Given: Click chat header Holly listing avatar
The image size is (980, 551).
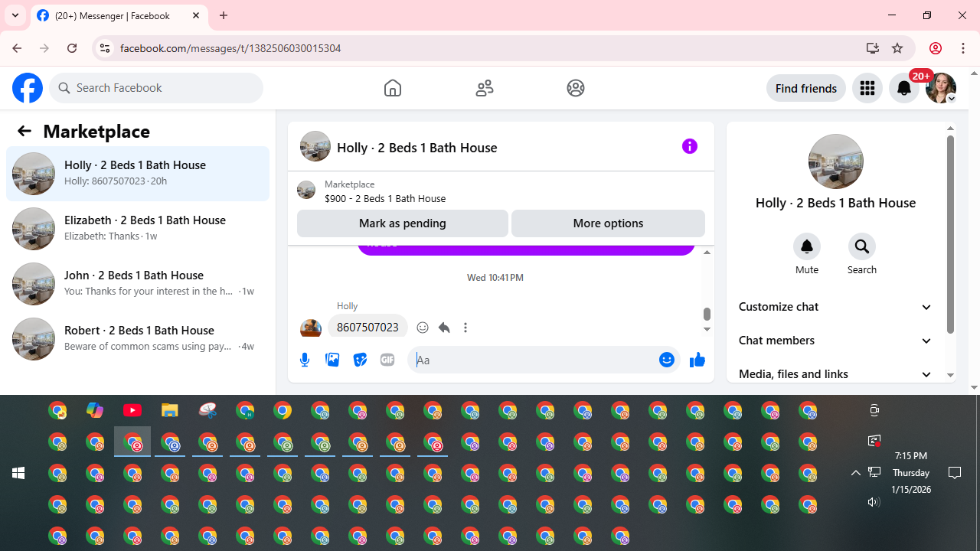Looking at the screenshot, I should 315,146.
